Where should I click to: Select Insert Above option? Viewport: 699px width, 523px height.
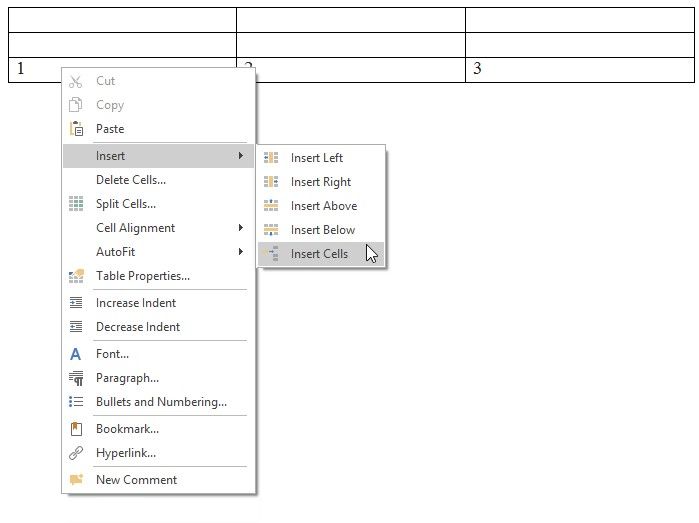(x=323, y=206)
